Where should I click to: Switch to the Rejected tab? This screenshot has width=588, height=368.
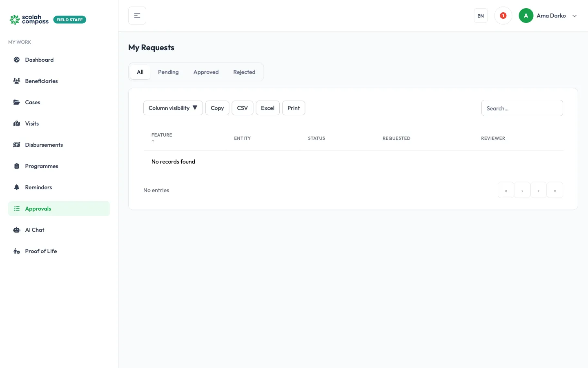coord(244,72)
